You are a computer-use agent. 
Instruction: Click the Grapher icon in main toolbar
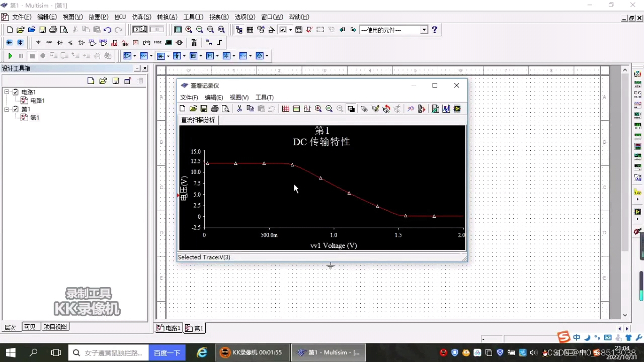click(283, 30)
